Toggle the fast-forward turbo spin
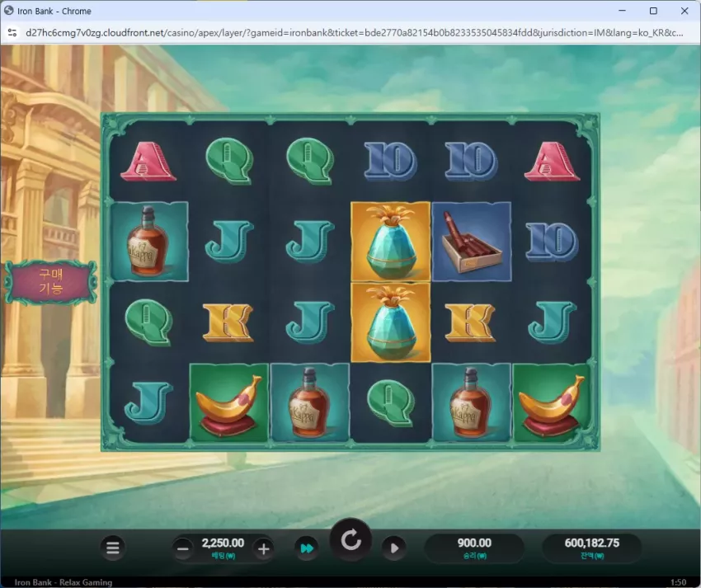This screenshot has width=701, height=588. (307, 548)
